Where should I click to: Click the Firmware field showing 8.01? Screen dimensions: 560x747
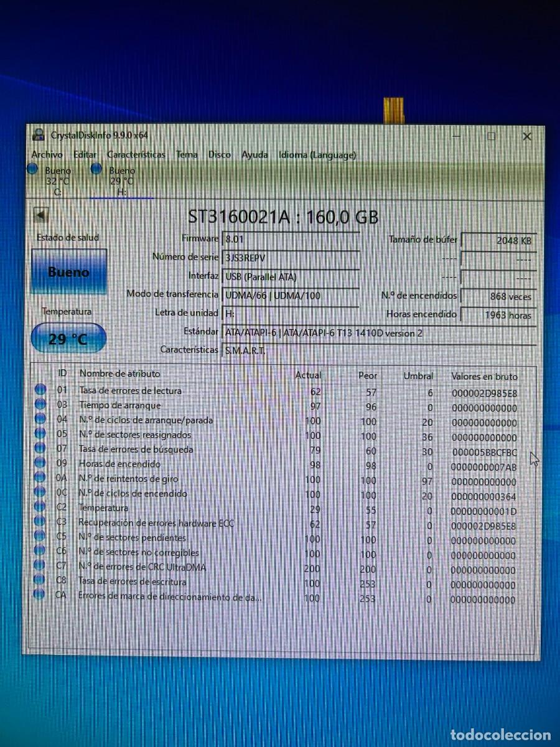(x=291, y=238)
